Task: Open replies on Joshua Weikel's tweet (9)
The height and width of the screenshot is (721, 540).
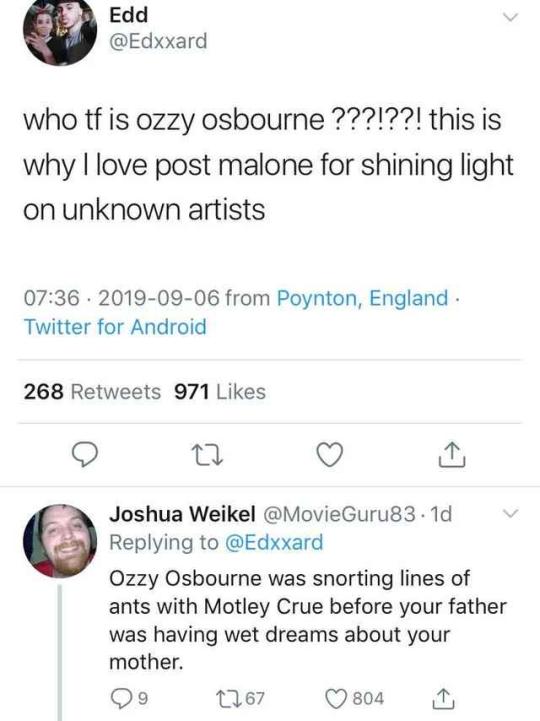Action: click(130, 698)
